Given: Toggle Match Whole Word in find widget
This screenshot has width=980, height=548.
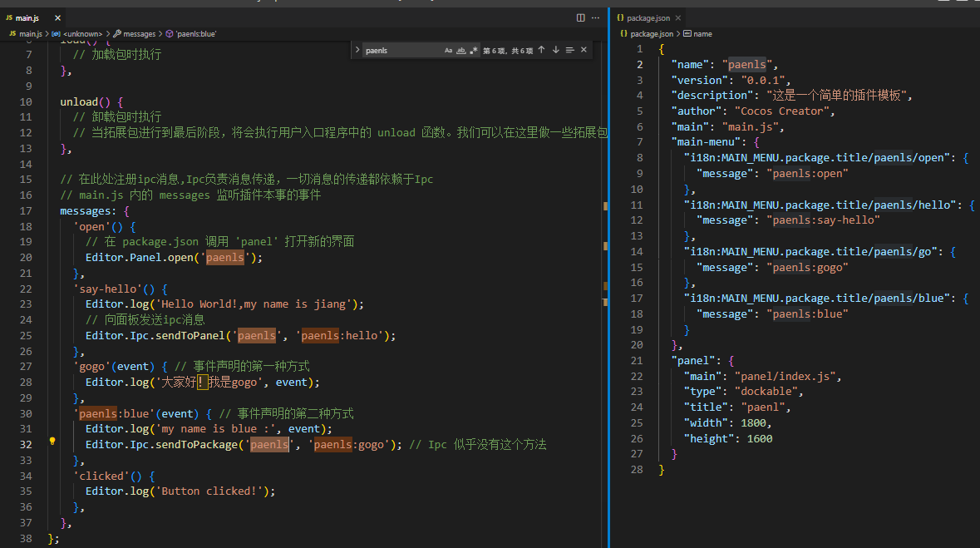Looking at the screenshot, I should pos(461,50).
